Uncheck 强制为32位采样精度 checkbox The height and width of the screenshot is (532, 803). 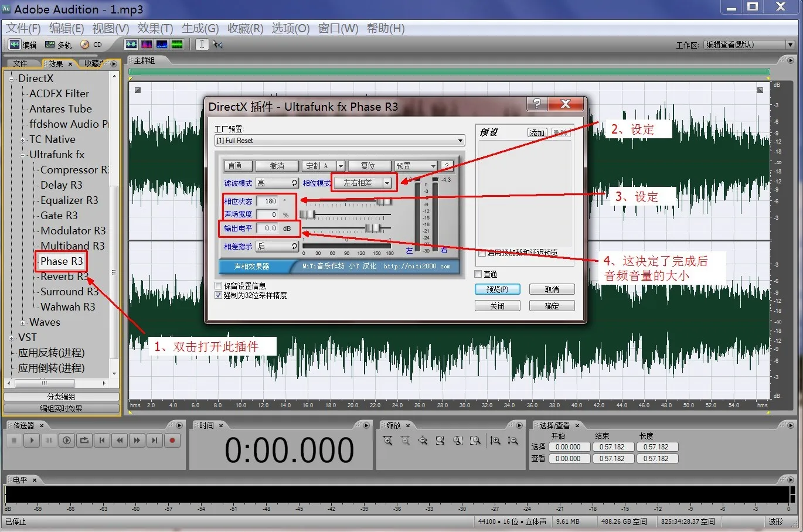tap(219, 295)
